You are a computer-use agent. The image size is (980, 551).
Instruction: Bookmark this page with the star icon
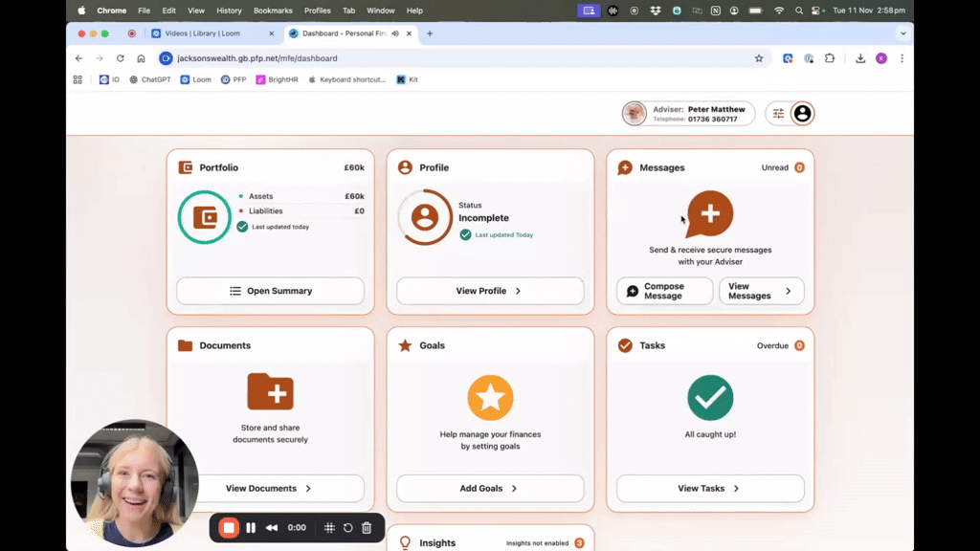coord(759,58)
